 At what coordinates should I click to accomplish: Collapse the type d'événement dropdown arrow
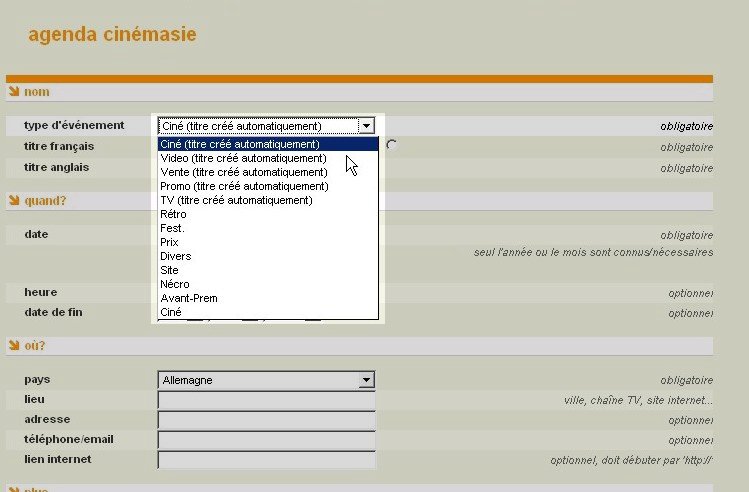click(367, 126)
